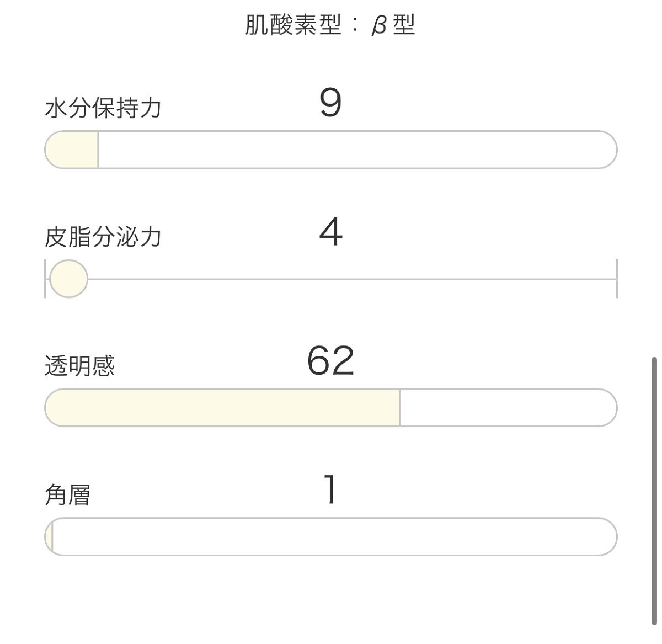
Task: Click the 皮脂分泌力 slider track line
Action: tap(353, 279)
